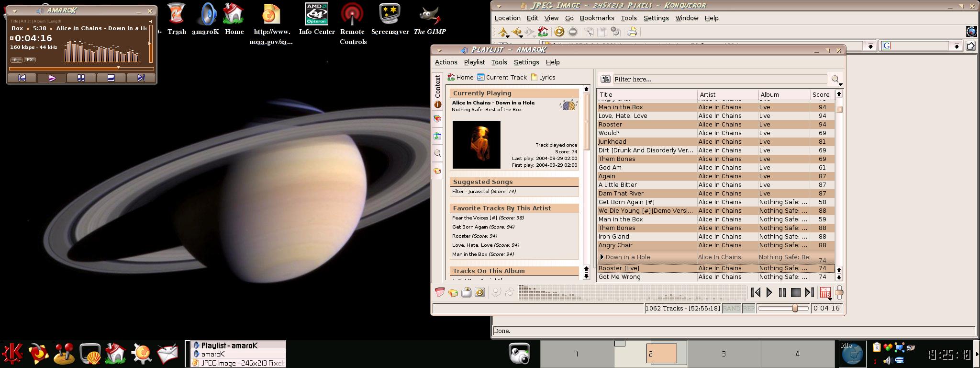Select Iron Gland track in playlist
This screenshot has width=980, height=368.
(716, 237)
